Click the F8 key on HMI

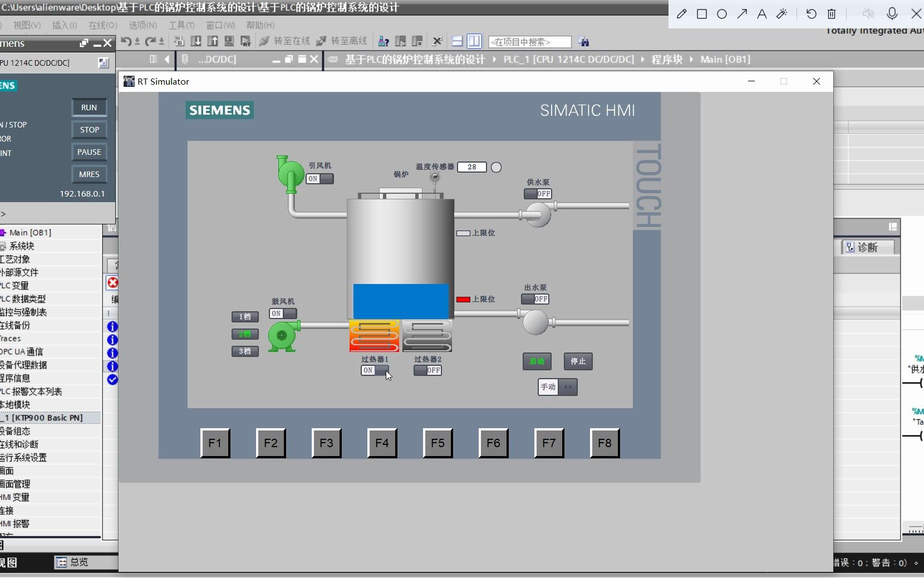604,443
